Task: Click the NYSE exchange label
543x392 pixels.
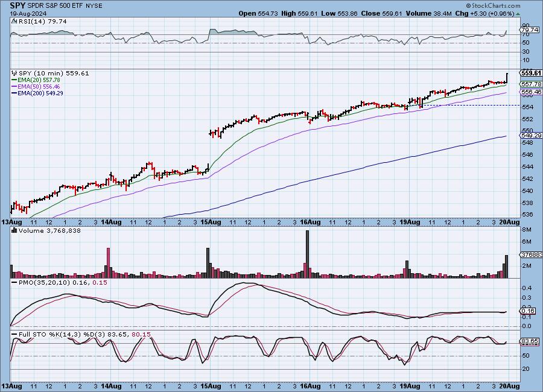Action: point(93,6)
